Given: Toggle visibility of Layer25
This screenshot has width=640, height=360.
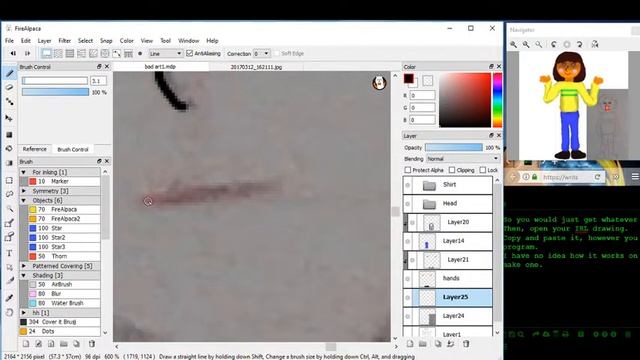Looking at the screenshot, I should (407, 298).
